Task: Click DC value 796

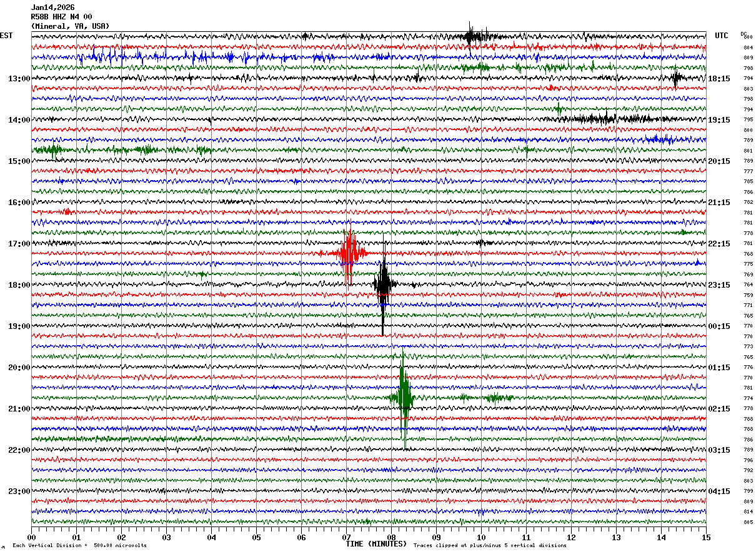Action: click(x=748, y=460)
